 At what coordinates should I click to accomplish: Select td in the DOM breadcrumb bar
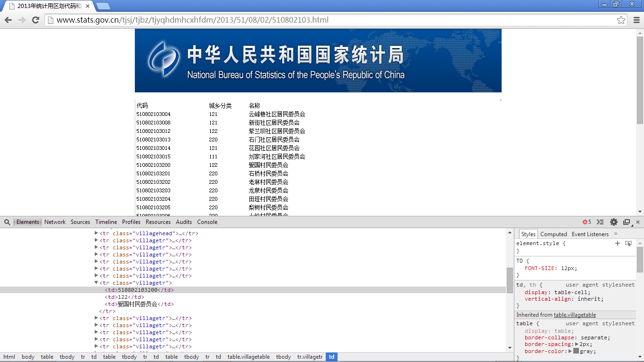(x=331, y=357)
